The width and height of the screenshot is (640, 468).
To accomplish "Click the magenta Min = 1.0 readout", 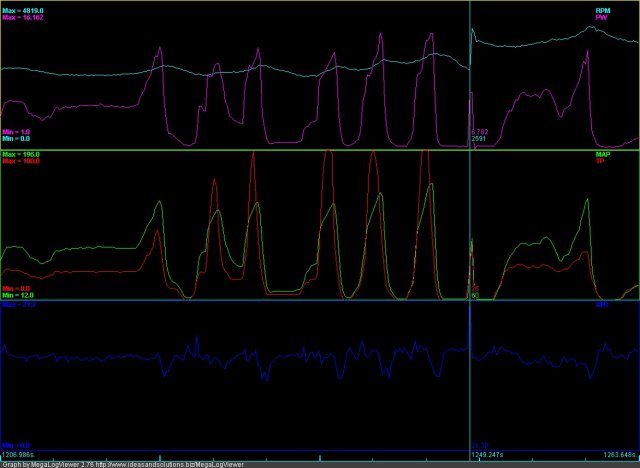I will pyautogui.click(x=18, y=132).
